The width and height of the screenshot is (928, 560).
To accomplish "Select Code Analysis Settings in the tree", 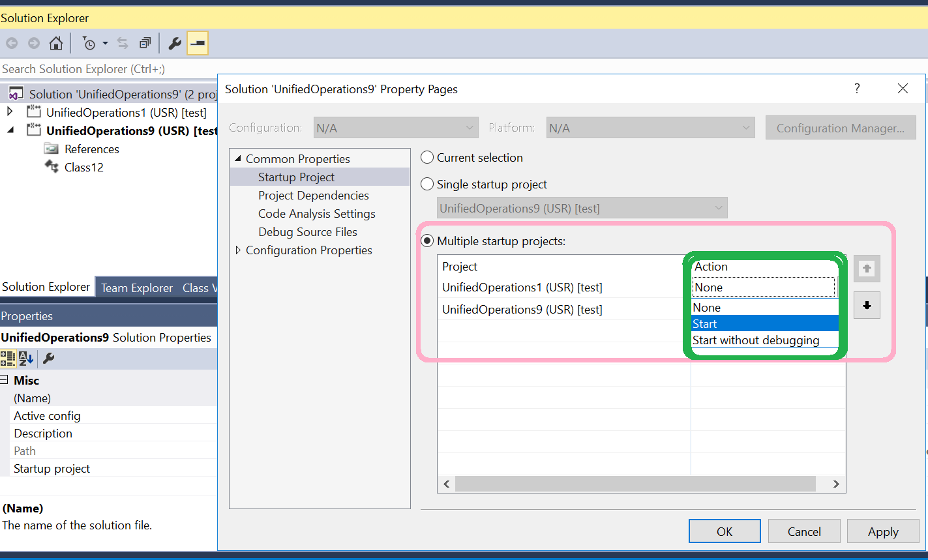I will point(317,213).
